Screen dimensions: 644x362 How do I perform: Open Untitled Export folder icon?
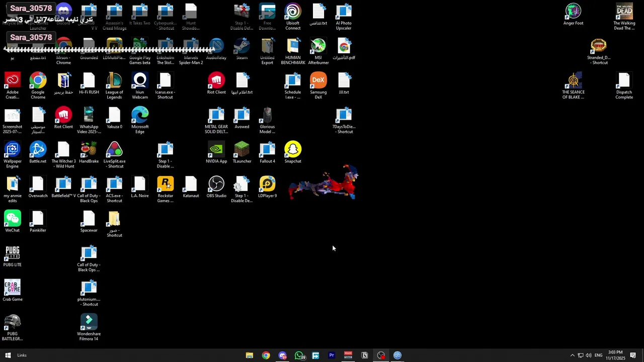tap(267, 51)
